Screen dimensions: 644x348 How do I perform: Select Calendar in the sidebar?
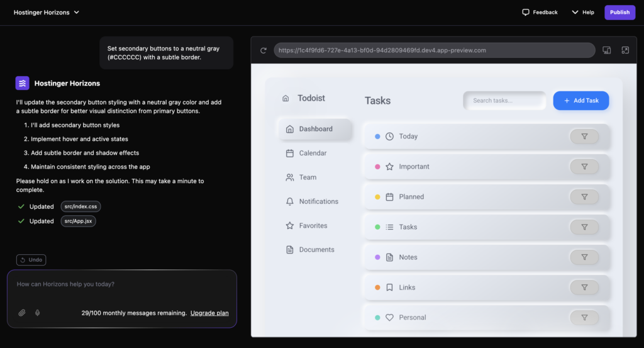pos(313,153)
